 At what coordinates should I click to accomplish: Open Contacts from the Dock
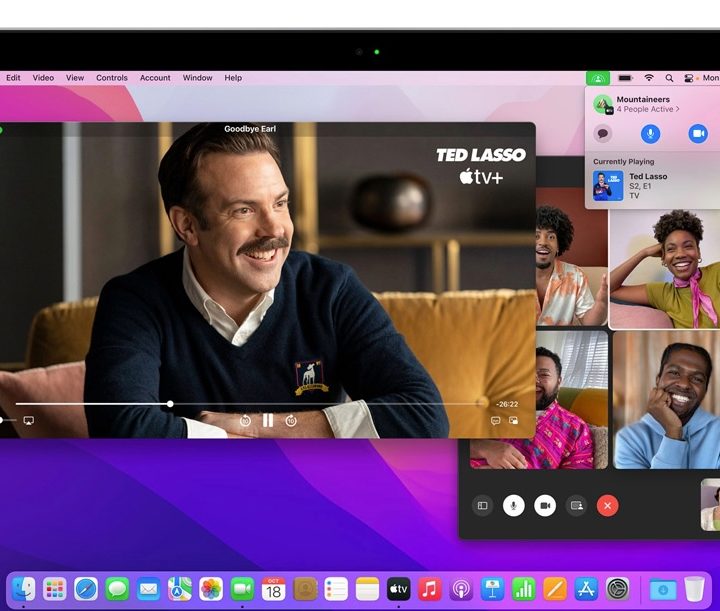[305, 589]
